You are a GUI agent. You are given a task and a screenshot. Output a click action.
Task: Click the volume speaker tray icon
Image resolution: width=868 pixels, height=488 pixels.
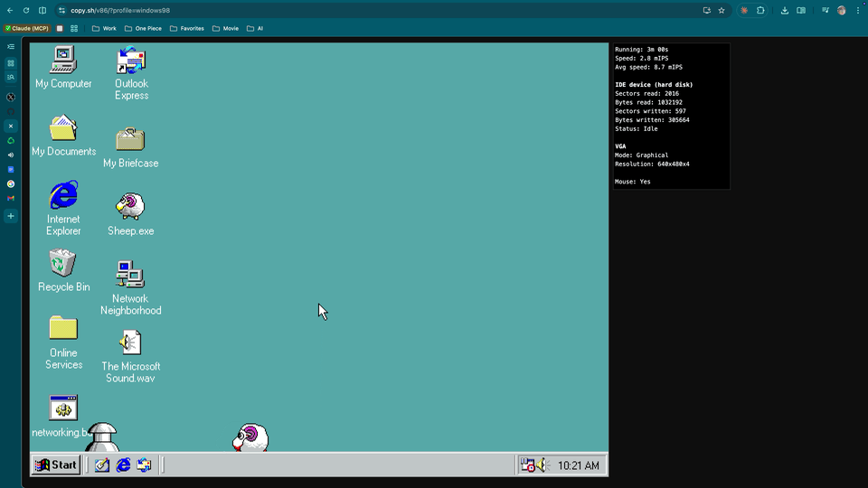(542, 465)
